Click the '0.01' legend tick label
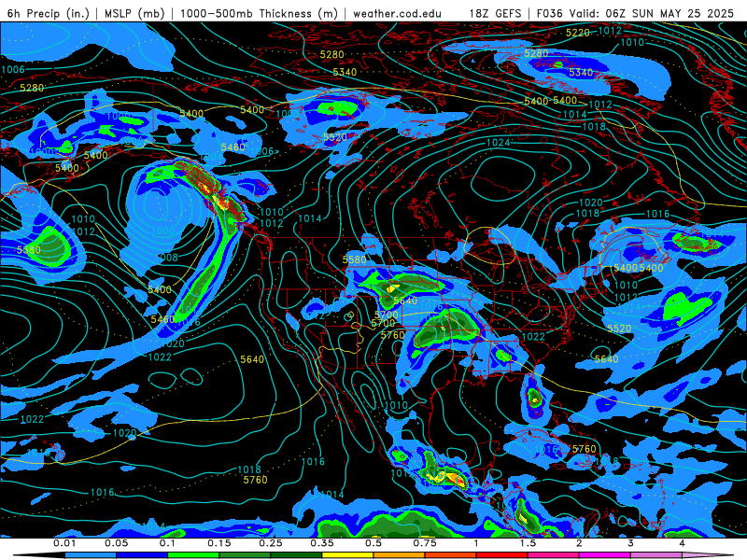Image resolution: width=747 pixels, height=560 pixels. (x=64, y=543)
